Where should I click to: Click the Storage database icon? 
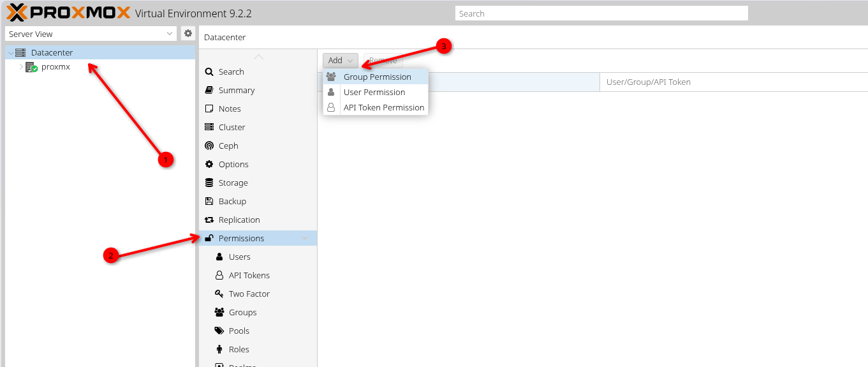tap(209, 183)
